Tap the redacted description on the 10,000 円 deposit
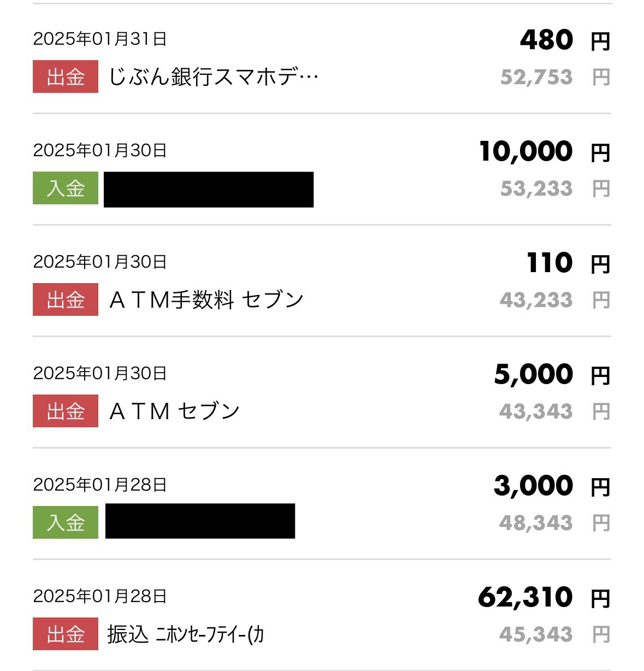 pyautogui.click(x=209, y=189)
